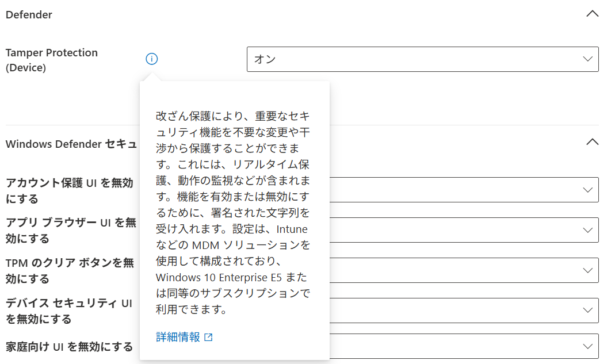Click the アカウント保護 UI を無効にする label

click(x=68, y=190)
